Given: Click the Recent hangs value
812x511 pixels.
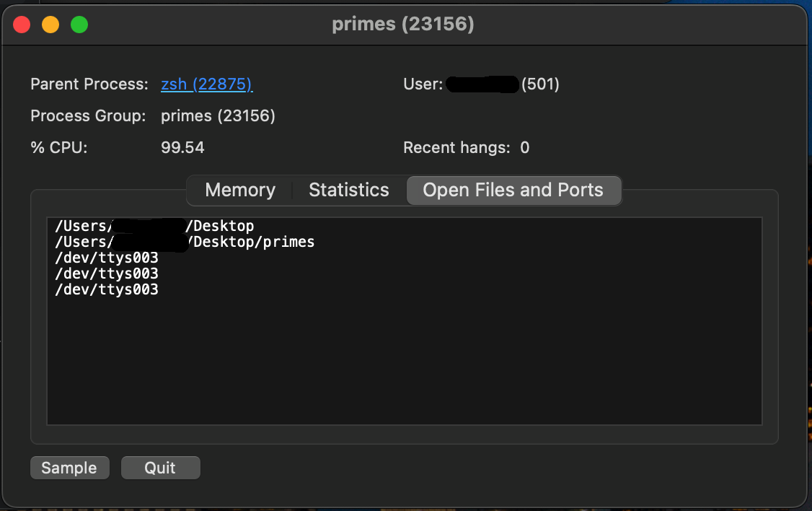Looking at the screenshot, I should tap(525, 148).
